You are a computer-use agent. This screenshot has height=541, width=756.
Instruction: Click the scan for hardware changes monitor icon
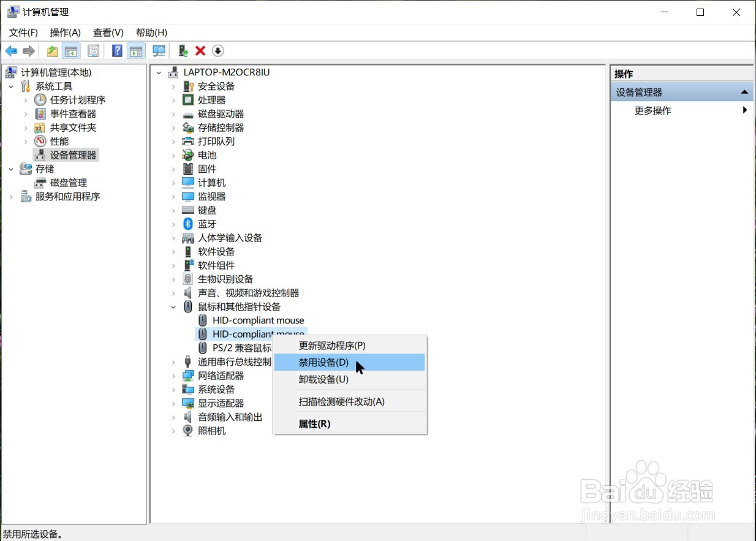pyautogui.click(x=159, y=51)
